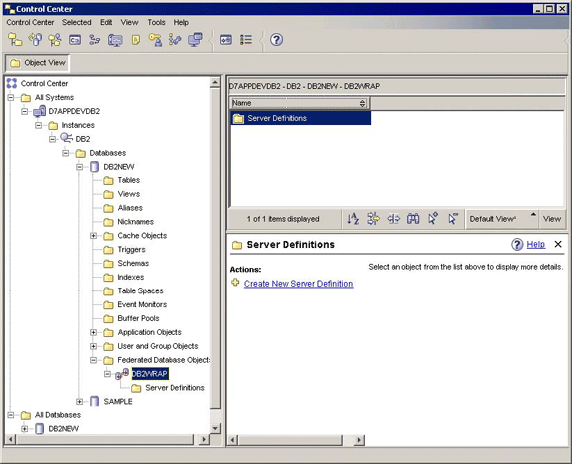Click the Select All pointer icon
Image resolution: width=572 pixels, height=464 pixels.
(x=433, y=219)
